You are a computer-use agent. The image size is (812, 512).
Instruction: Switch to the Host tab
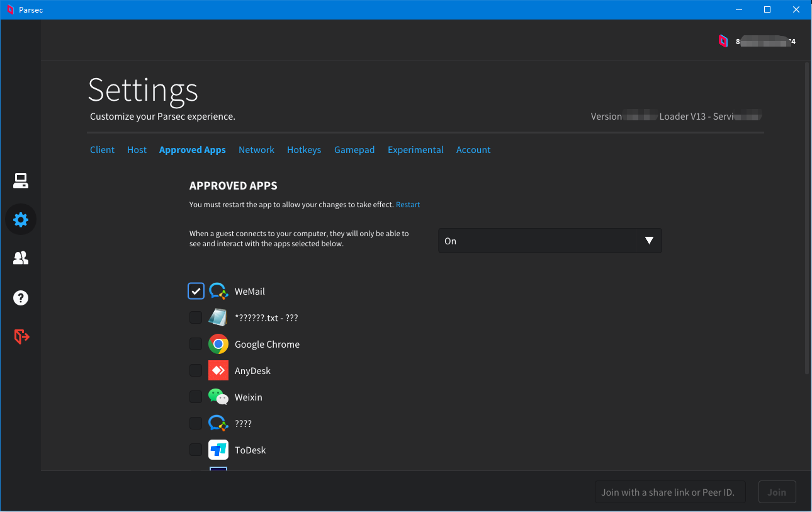(137, 150)
